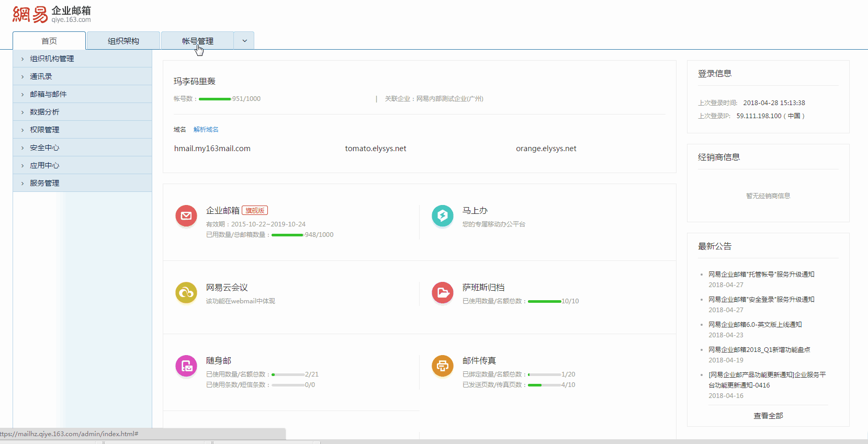Click the validity period 2015-10-22~2019-10-24
The width and height of the screenshot is (868, 444).
coord(268,224)
